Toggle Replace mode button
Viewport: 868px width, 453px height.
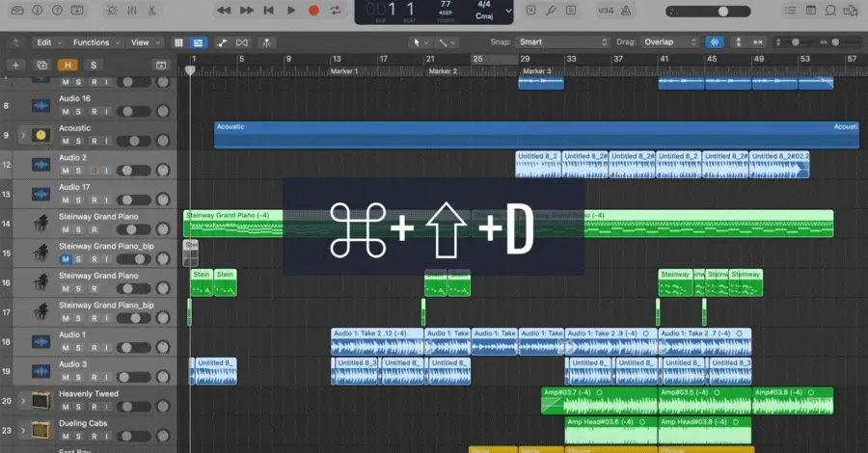pyautogui.click(x=530, y=10)
